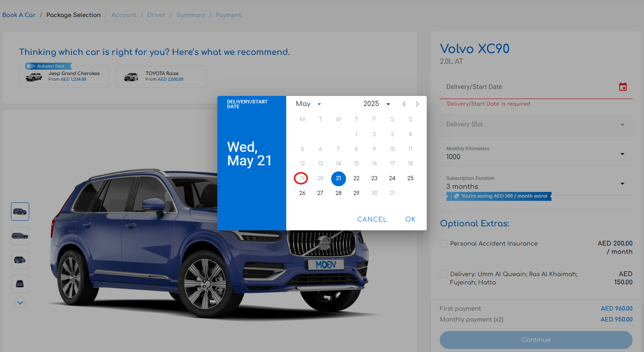Image resolution: width=644 pixels, height=352 pixels.
Task: Click the calendar icon in Delivery/Start Date field
Action: pos(623,87)
